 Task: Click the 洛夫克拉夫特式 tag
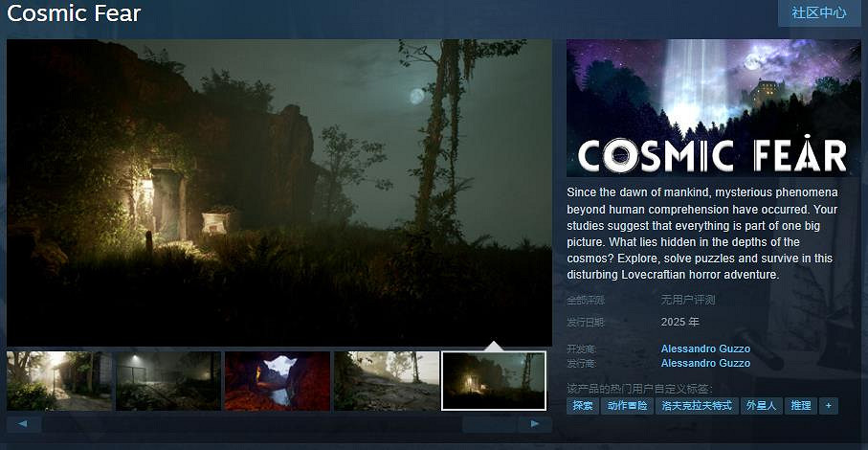pos(697,406)
